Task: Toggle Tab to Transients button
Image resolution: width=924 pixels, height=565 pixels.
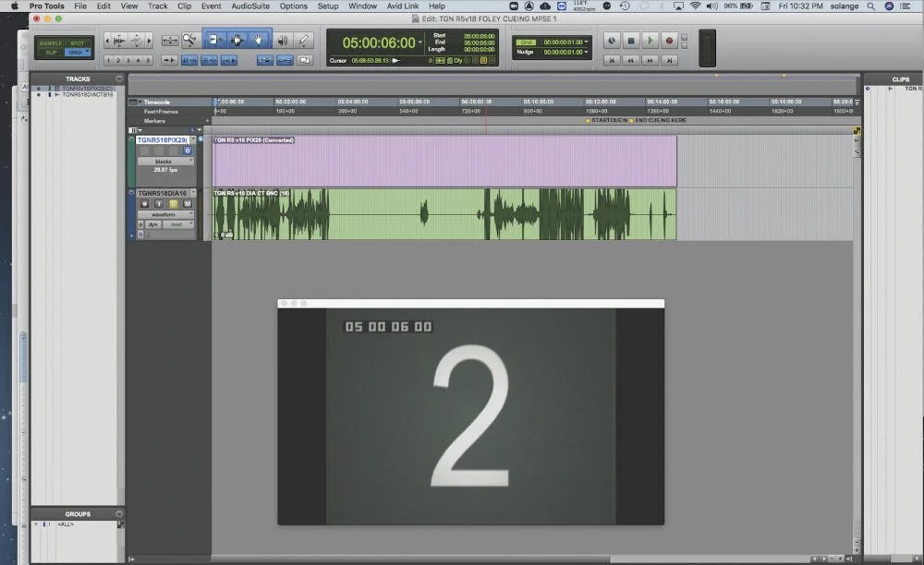Action: click(x=170, y=60)
